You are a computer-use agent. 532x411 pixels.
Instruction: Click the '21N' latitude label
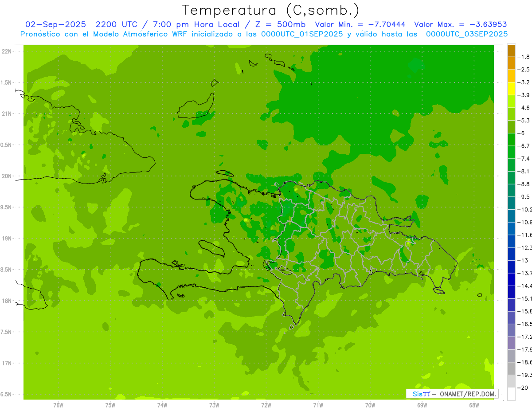[7, 114]
